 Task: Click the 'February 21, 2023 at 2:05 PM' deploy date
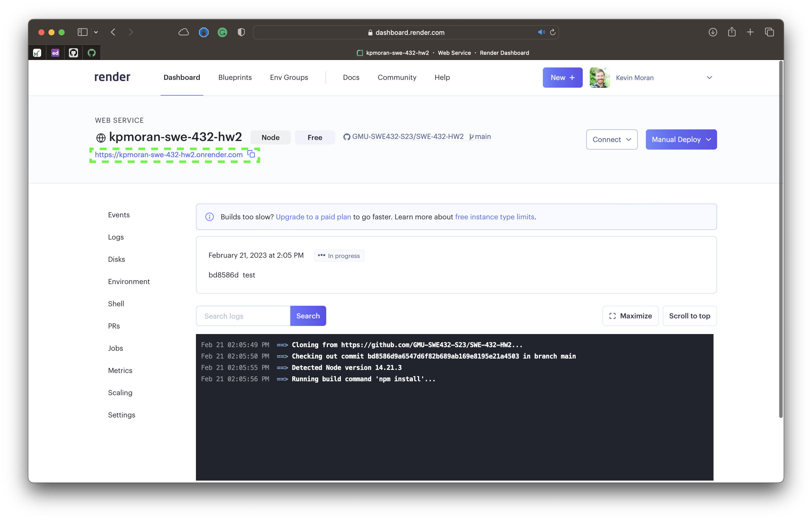(256, 255)
